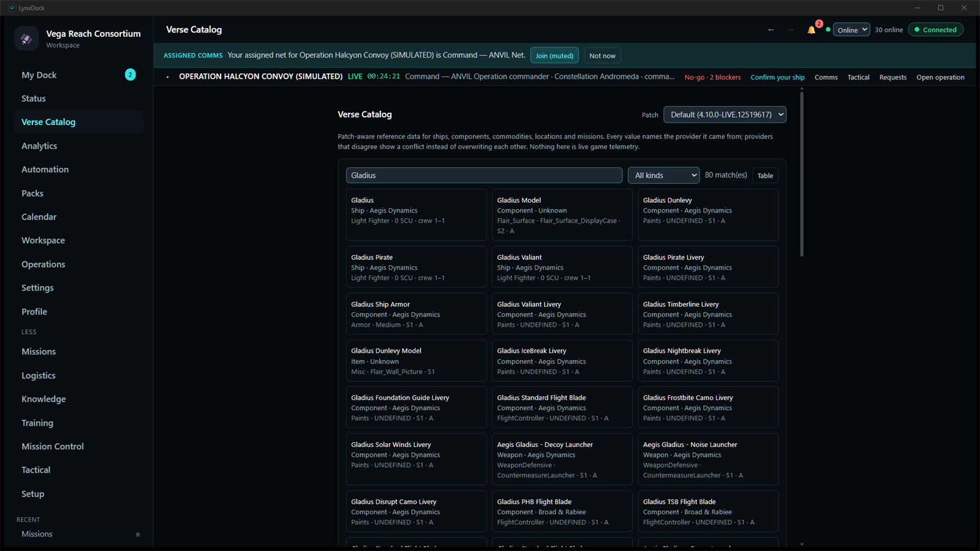
Task: Open the Gladius Valiant ship card
Action: (x=562, y=267)
